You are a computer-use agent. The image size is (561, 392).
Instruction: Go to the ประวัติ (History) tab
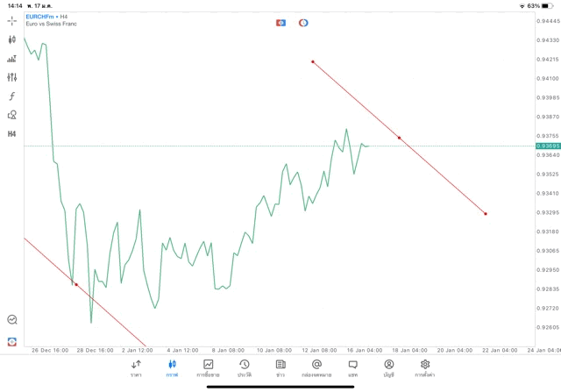pos(244,367)
